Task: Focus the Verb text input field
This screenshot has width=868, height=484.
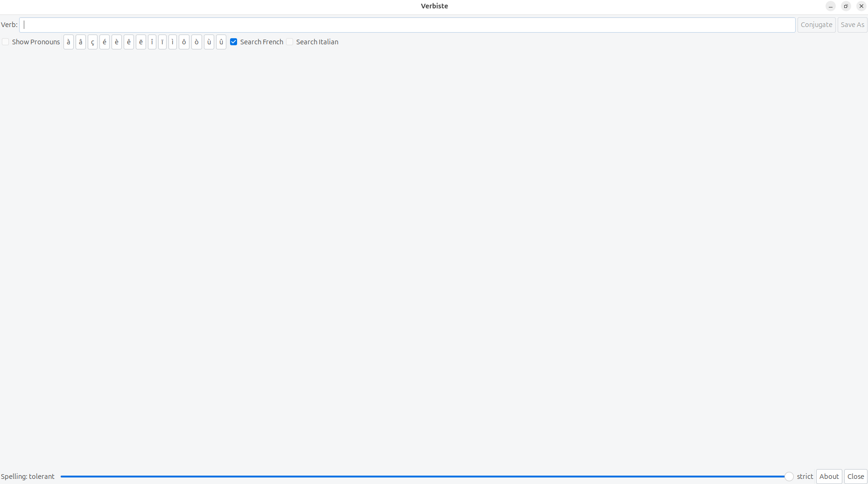Action: (407, 25)
